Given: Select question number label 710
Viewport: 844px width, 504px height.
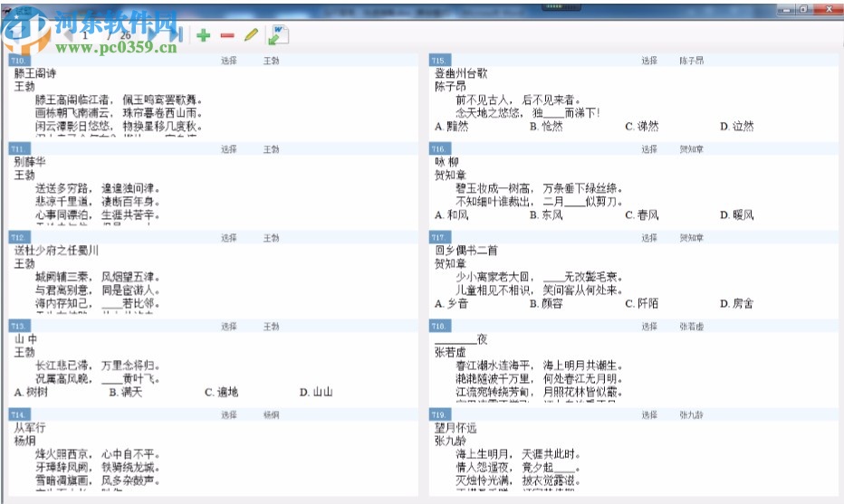Looking at the screenshot, I should [19, 61].
